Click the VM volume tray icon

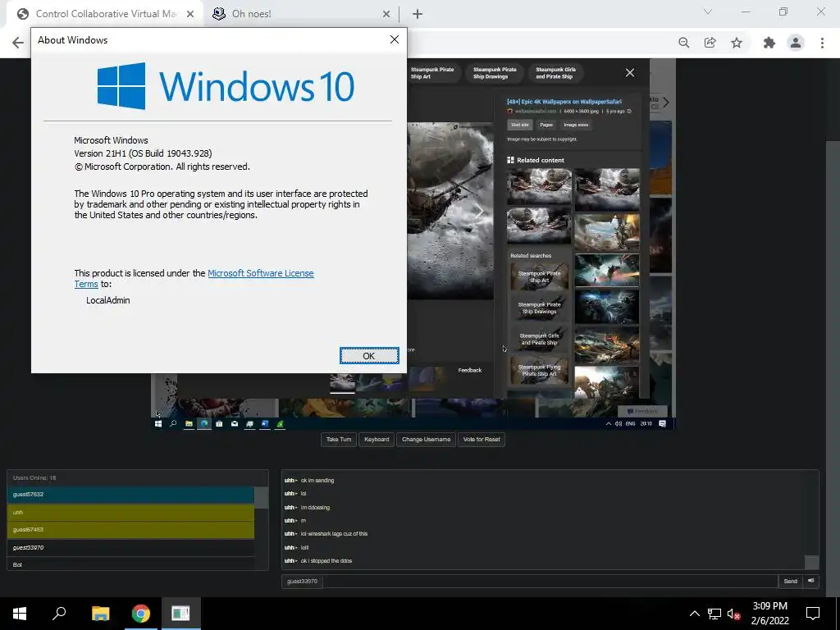pos(619,424)
